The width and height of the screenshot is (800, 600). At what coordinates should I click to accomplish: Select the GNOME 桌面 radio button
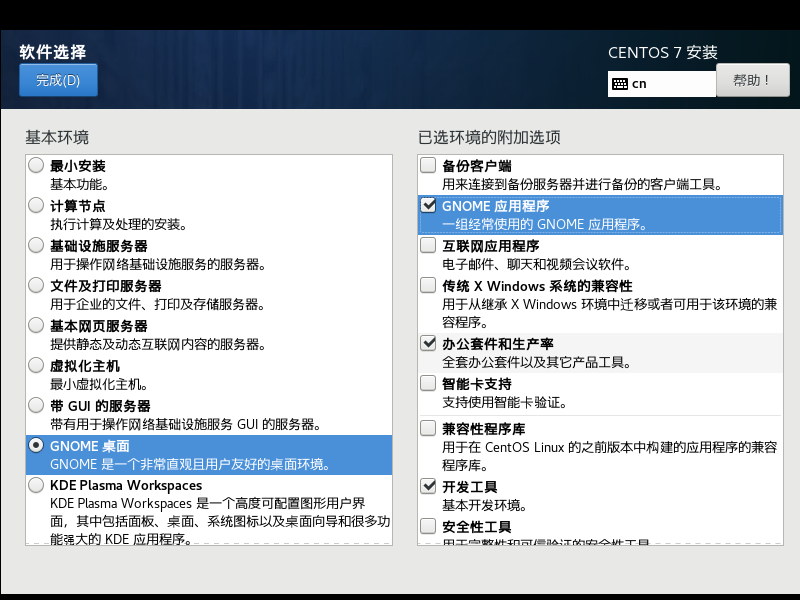(36, 445)
